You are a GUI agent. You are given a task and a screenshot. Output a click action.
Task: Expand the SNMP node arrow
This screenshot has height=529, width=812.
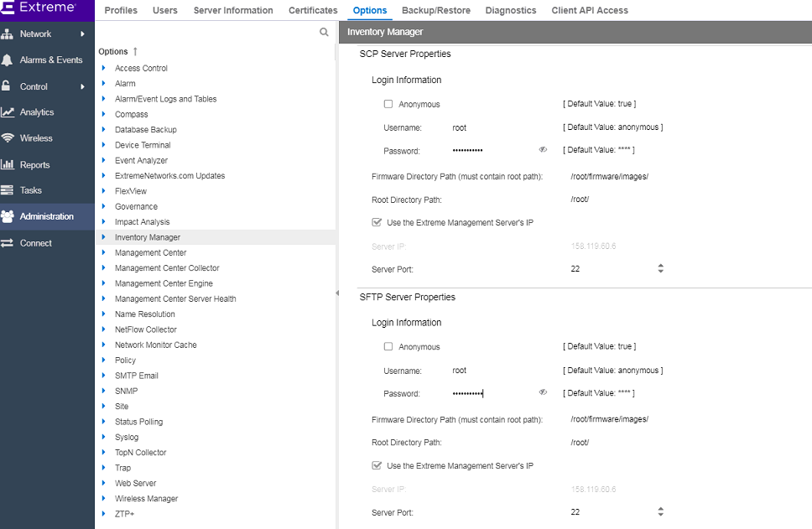coord(103,391)
